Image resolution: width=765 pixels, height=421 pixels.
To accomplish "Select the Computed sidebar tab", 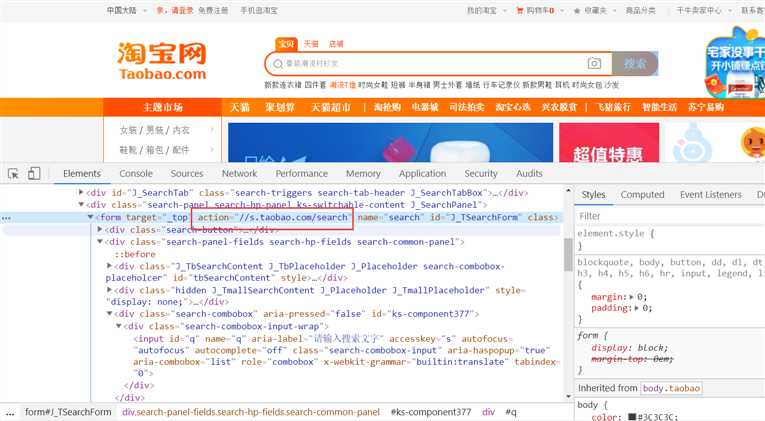I will pos(643,195).
